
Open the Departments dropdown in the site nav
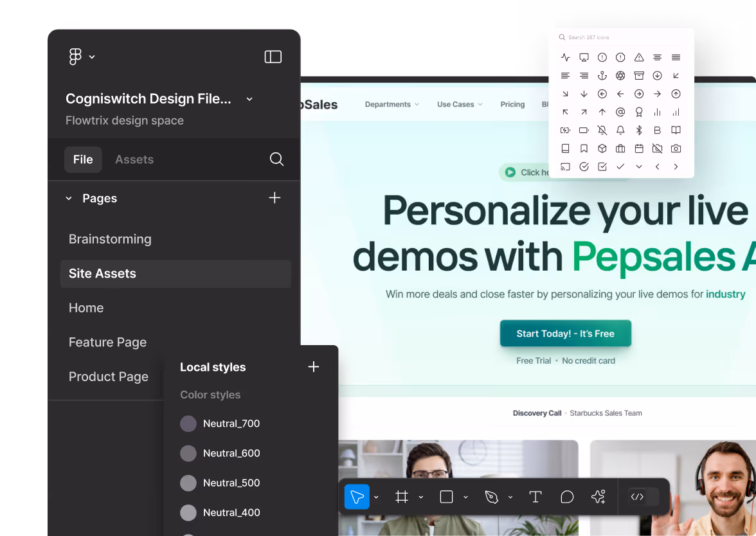(392, 104)
